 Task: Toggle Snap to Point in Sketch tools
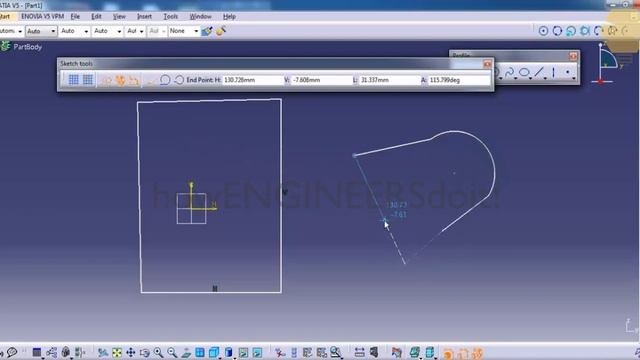[88, 80]
